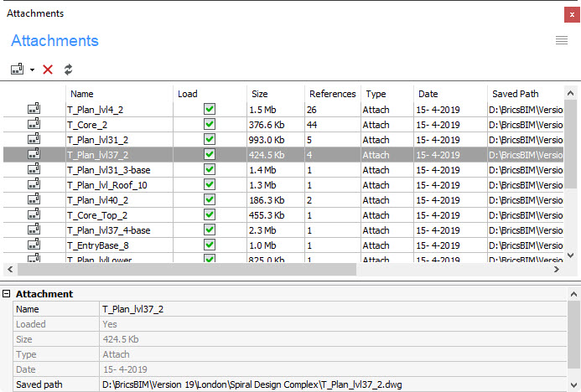Click the Attach file toolbar icon
Viewport: 581px width, 392px height.
pyautogui.click(x=17, y=69)
